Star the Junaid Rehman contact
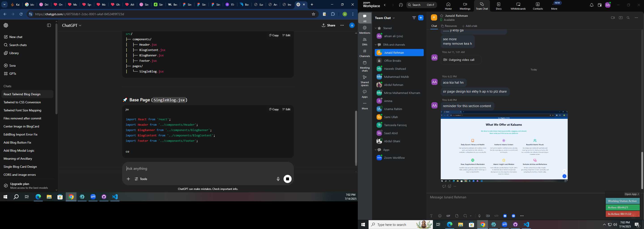The image size is (644, 229). click(x=442, y=15)
